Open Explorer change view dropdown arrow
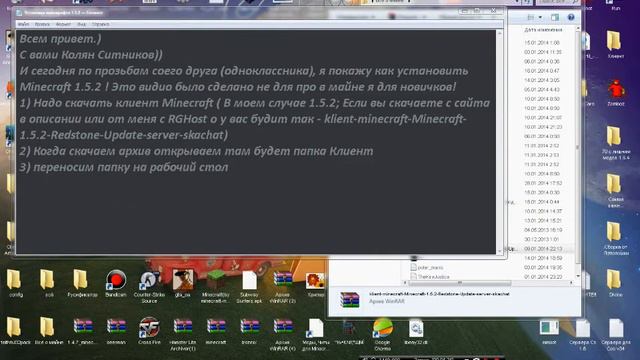Image resolution: width=640 pixels, height=360 pixels. (x=540, y=17)
